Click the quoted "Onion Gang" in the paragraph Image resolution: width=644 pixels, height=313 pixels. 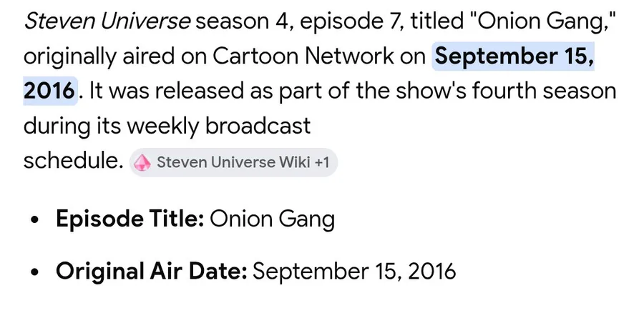[x=545, y=21]
